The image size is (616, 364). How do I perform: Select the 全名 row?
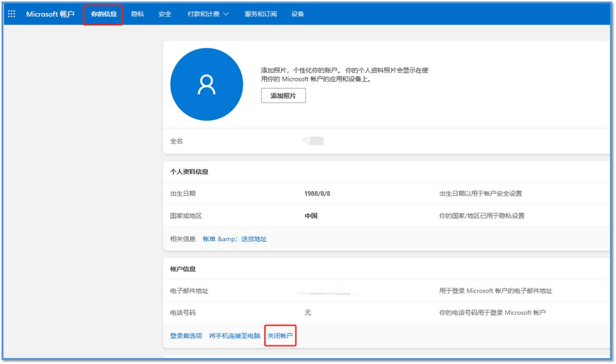tap(386, 141)
